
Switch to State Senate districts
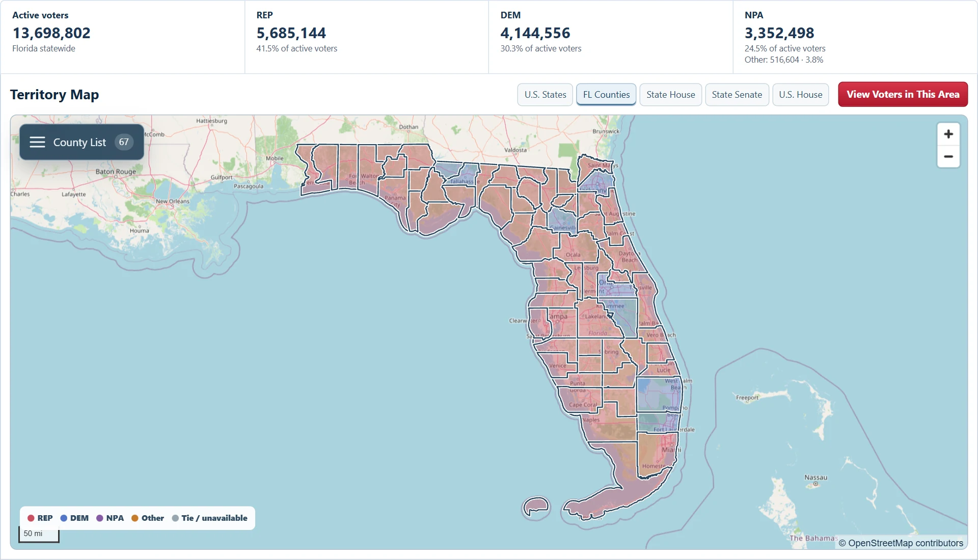pyautogui.click(x=737, y=95)
